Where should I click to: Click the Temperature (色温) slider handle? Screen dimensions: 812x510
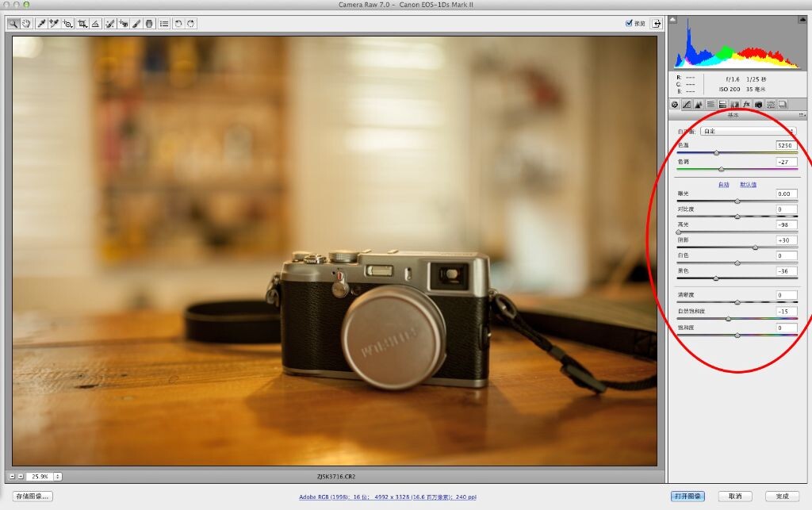(717, 153)
